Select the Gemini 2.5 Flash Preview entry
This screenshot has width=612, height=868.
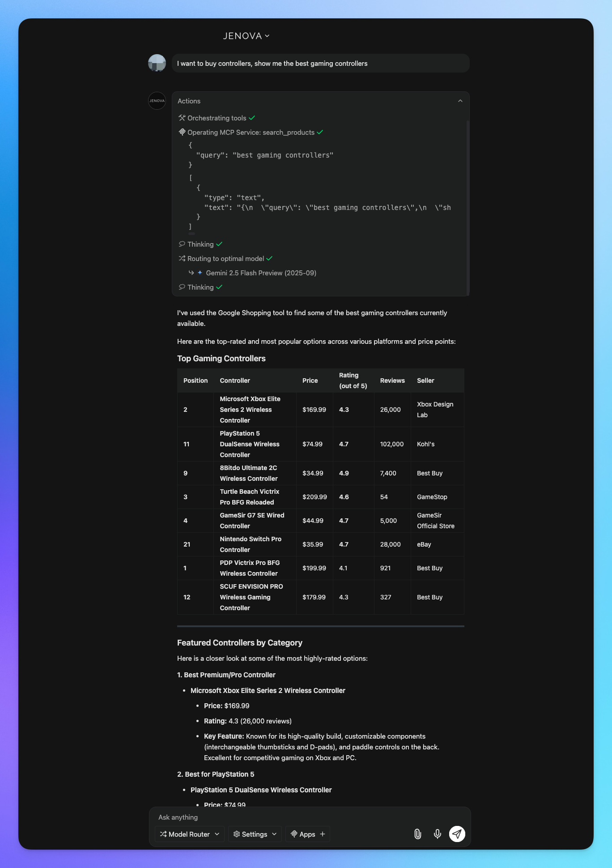pos(261,273)
